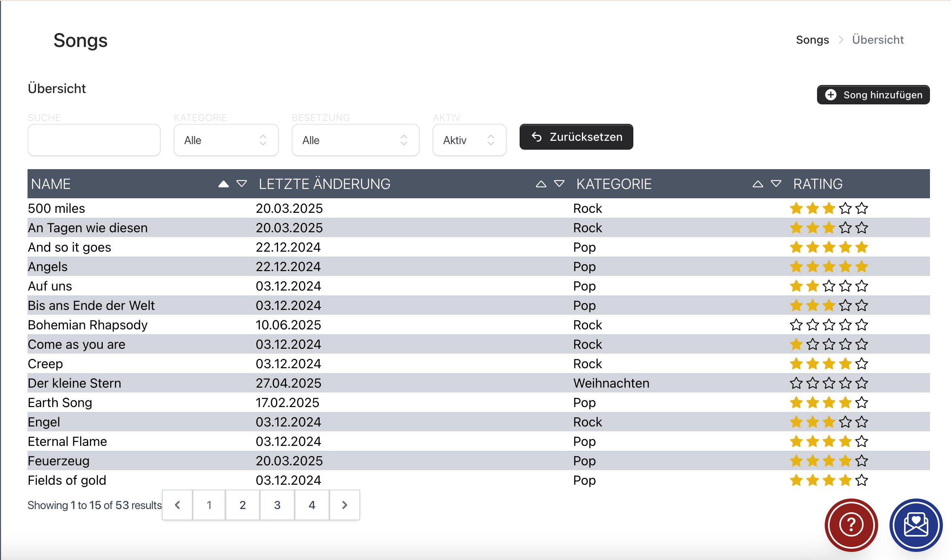Viewport: 951px width, 560px height.
Task: Open the Aktiv filter dropdown
Action: point(469,140)
